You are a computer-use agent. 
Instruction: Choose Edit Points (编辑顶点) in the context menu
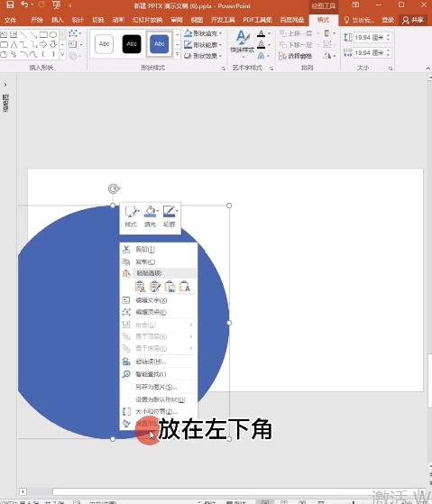158,312
